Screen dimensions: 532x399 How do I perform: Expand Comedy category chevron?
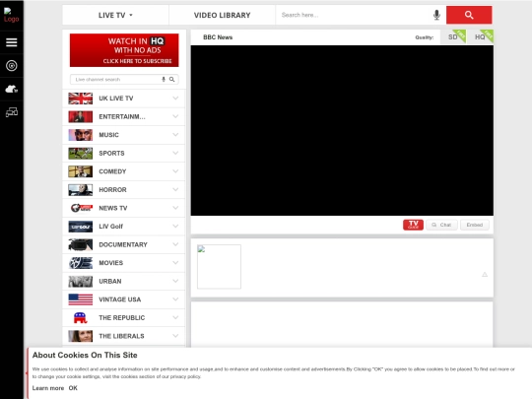(x=175, y=171)
